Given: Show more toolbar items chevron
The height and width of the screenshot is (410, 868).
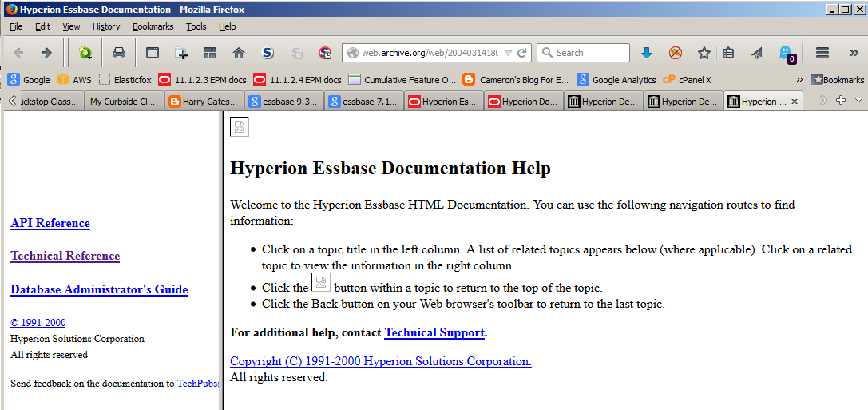Looking at the screenshot, I should pyautogui.click(x=854, y=53).
